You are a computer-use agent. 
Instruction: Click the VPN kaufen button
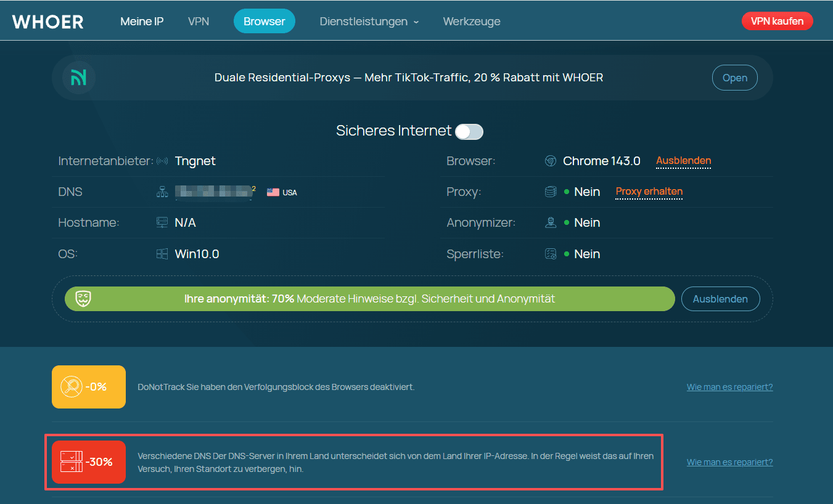pos(777,22)
